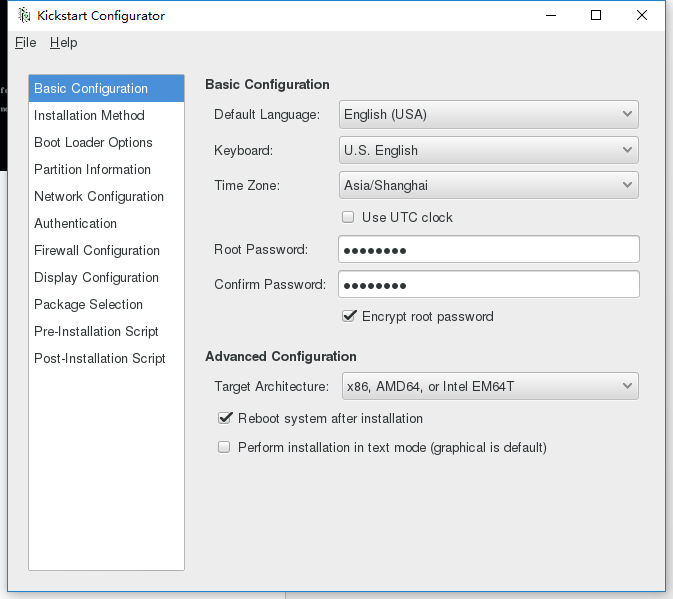Click the Root Password field
Viewport: 673px width, 599px height.
[x=488, y=249]
